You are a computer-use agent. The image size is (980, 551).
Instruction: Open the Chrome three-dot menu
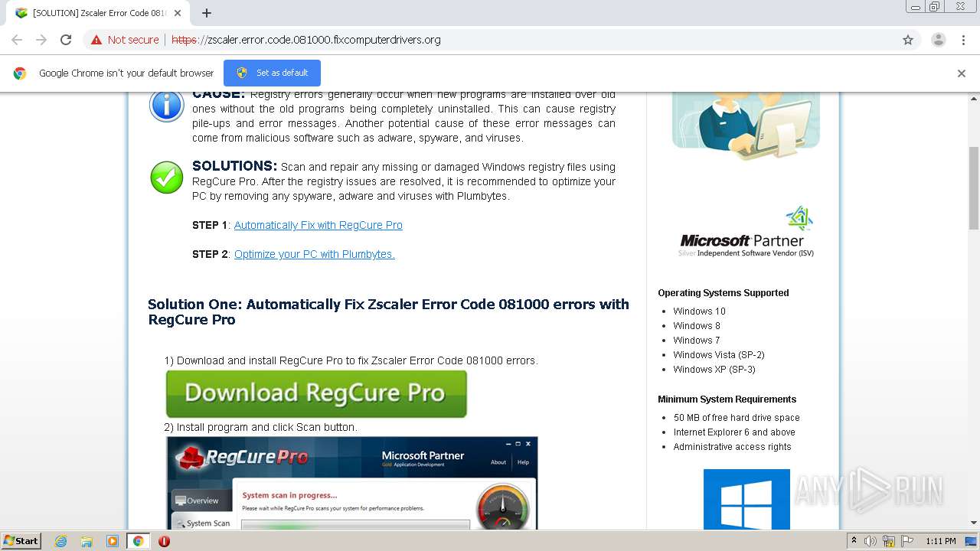pos(963,40)
